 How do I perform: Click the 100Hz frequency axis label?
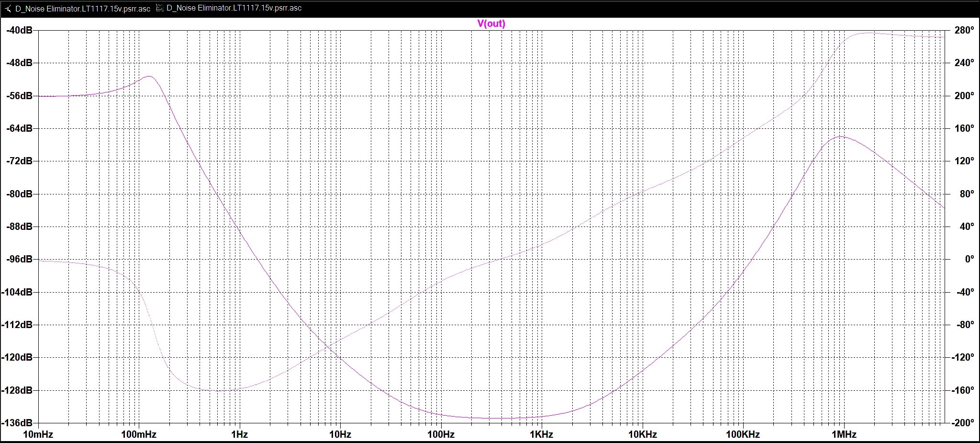point(441,435)
